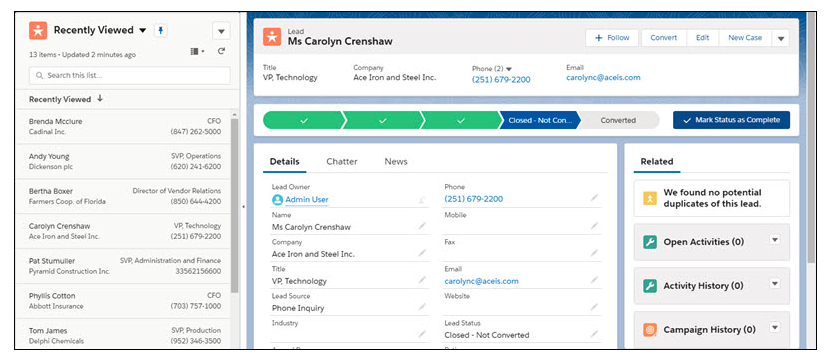Select the Converted stage in the path bar
Screen dimensions: 830x360
click(618, 120)
